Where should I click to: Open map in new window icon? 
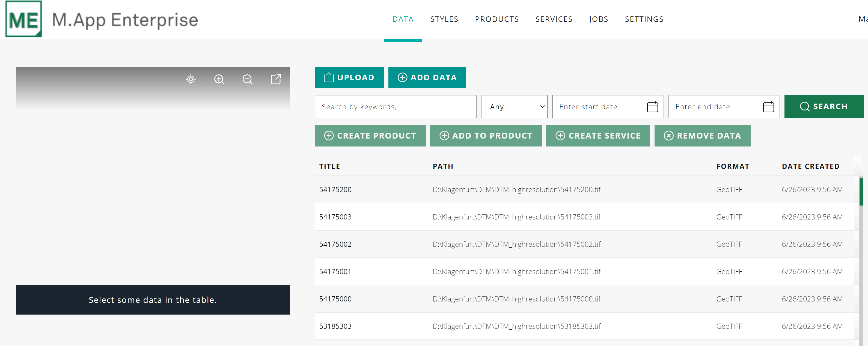click(x=276, y=79)
